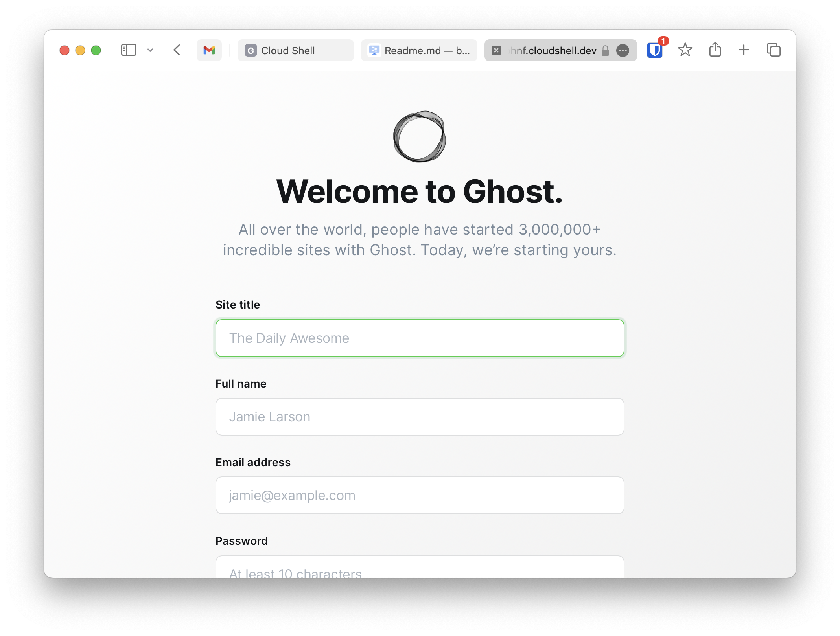
Task: Click the Ghost logo icon at top
Action: point(420,136)
